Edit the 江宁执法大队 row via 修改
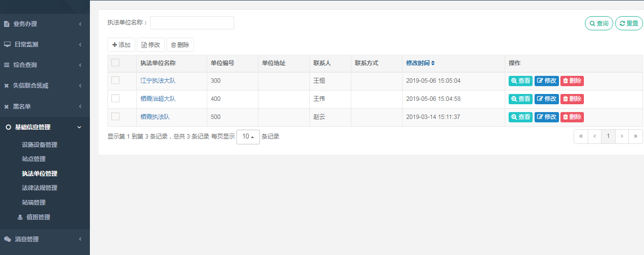This screenshot has height=255, width=644. tap(547, 81)
